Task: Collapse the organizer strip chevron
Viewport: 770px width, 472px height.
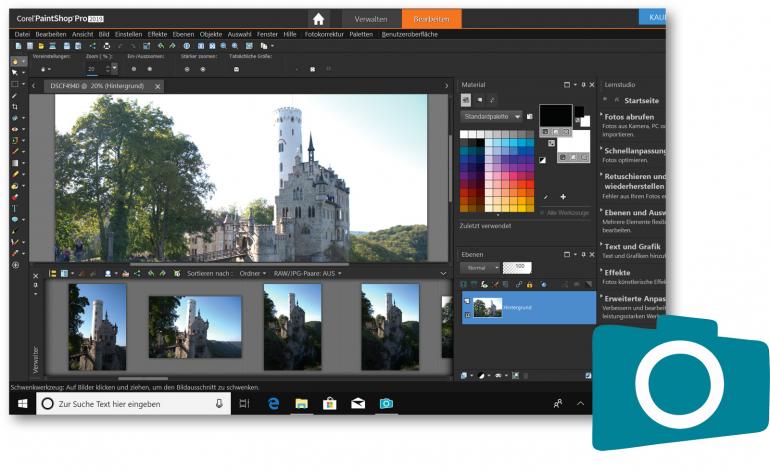Action: coord(443,274)
